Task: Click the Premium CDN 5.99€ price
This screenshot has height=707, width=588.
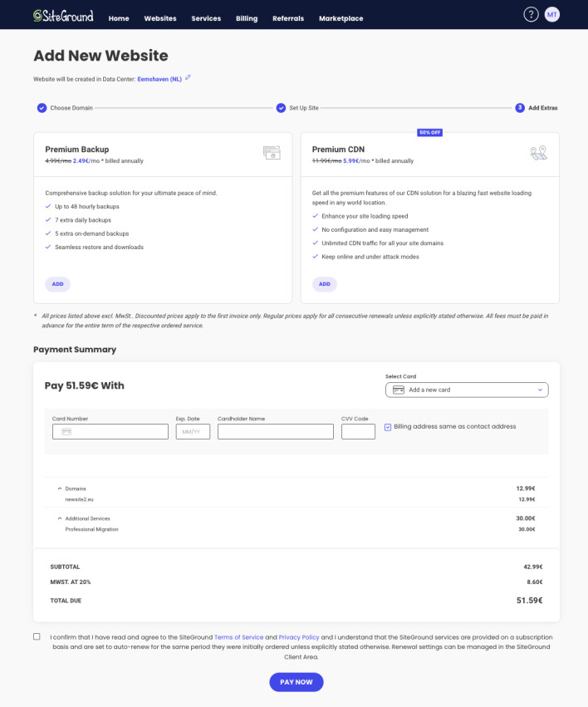Action: [351, 161]
